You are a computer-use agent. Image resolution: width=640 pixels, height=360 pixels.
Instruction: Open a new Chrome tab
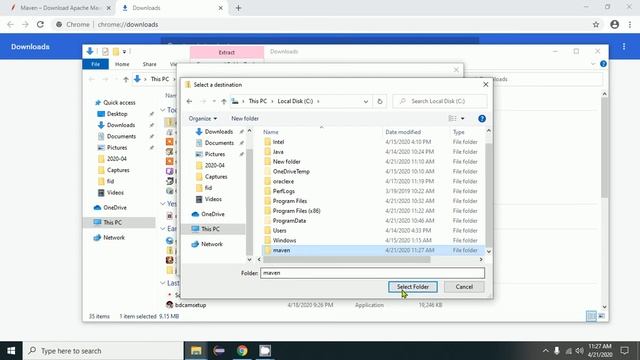tap(238, 8)
